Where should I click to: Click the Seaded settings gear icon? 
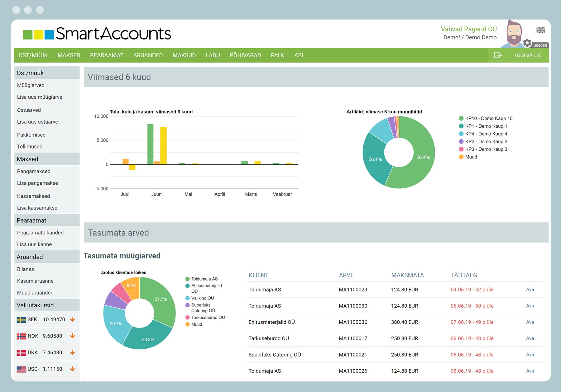527,43
